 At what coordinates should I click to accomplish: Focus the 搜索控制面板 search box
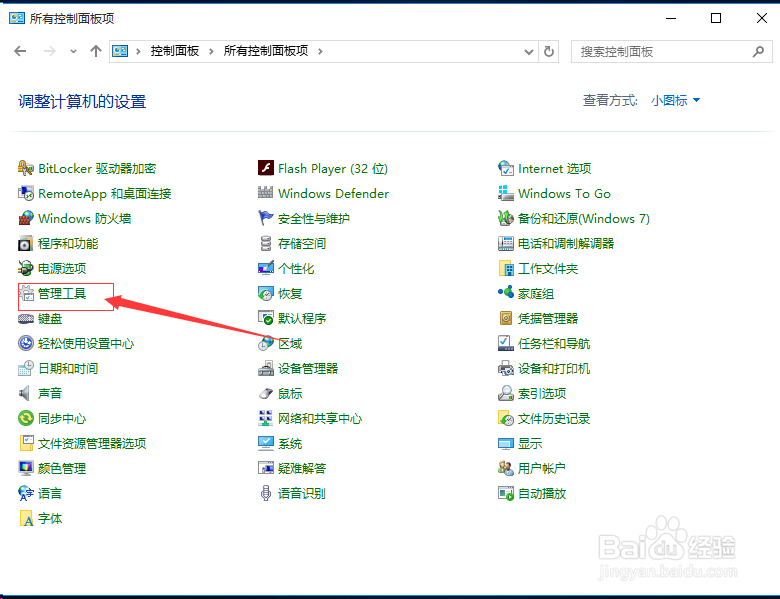pos(672,52)
